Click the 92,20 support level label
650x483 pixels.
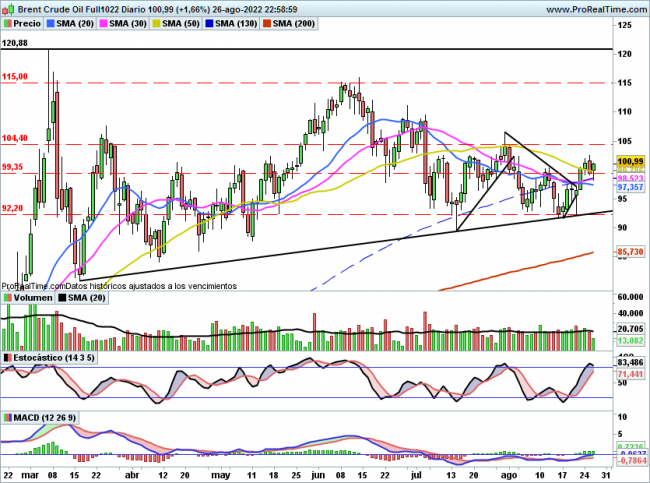point(15,208)
